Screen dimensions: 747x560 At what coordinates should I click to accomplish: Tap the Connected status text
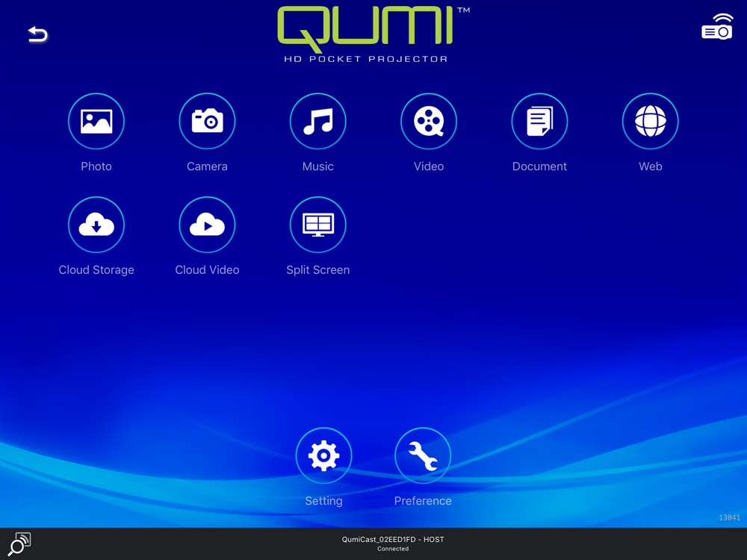coord(393,549)
